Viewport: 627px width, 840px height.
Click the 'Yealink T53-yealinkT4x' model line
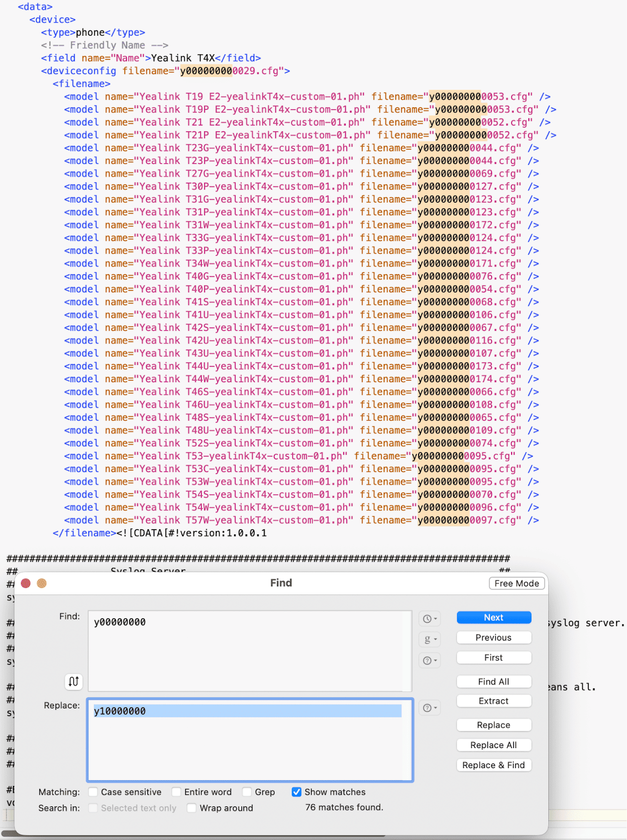299,456
